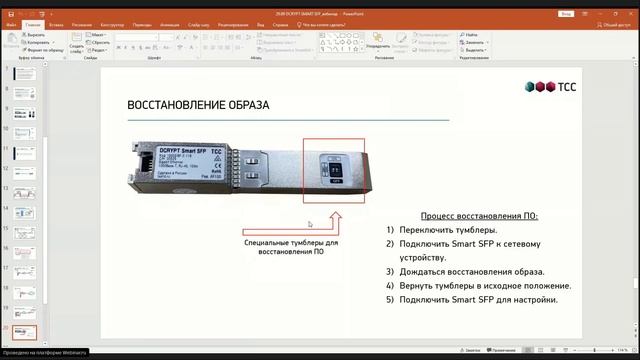Open the Переходы ribbon tab
This screenshot has height=360, width=640.
click(x=142, y=25)
